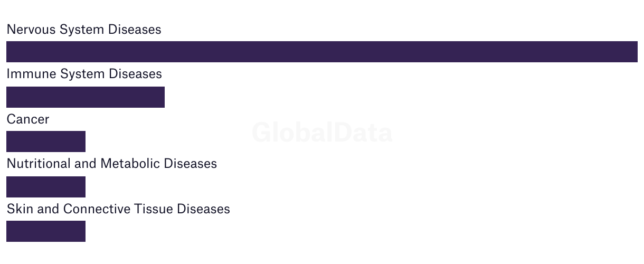644x264 pixels.
Task: Click the Nutritional and Metabolic Diseases bar
Action: point(46,187)
